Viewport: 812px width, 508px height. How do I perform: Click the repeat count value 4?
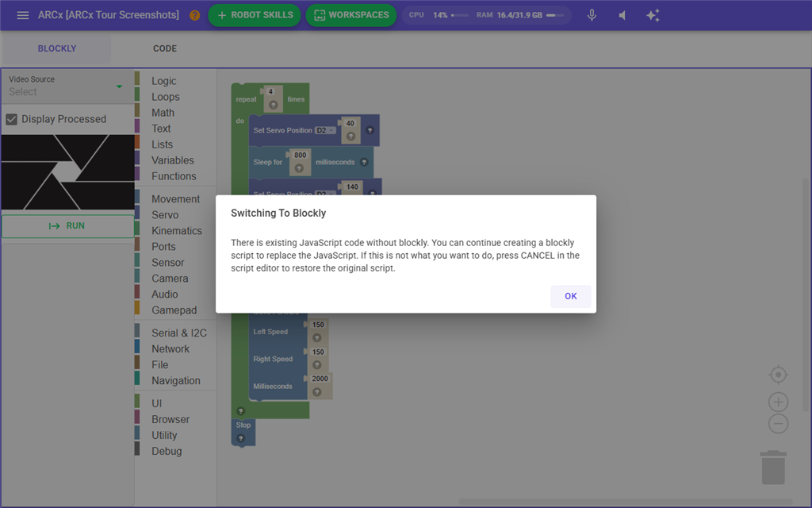[x=270, y=92]
